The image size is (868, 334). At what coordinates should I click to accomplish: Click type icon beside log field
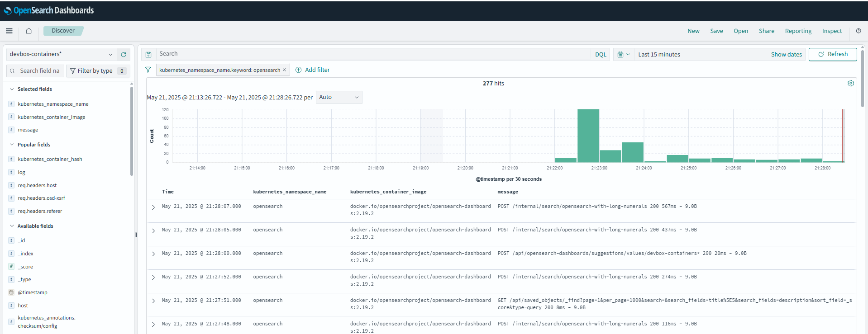coord(11,172)
